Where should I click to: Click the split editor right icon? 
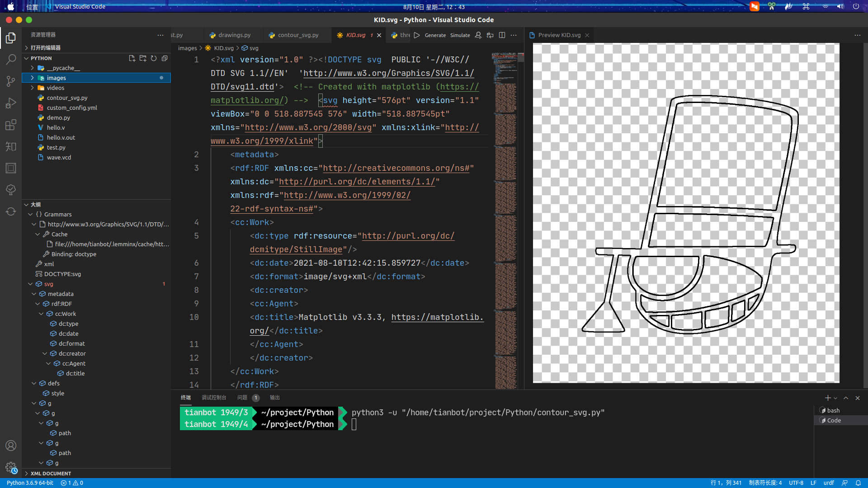point(502,35)
